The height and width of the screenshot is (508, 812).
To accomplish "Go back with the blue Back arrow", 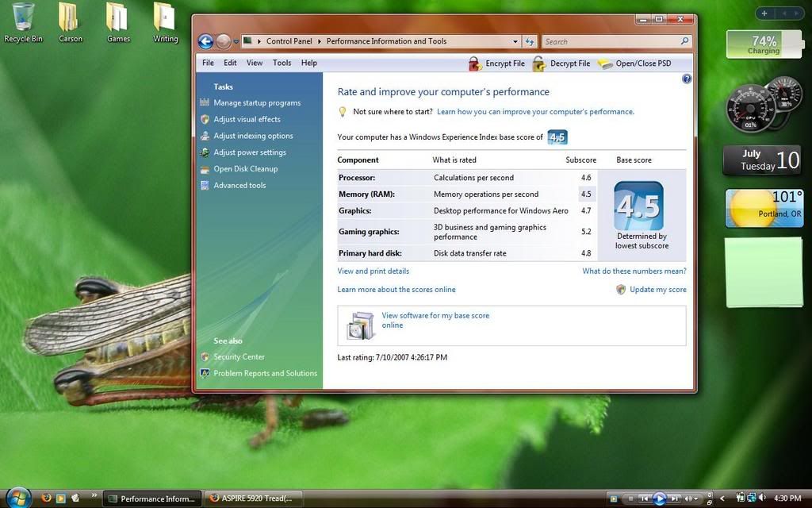I will click(205, 41).
